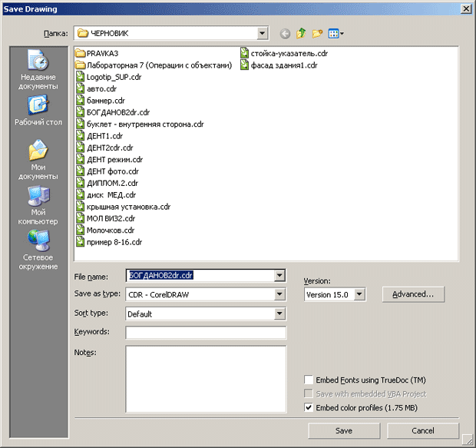This screenshot has width=476, height=448.
Task: Open the Version 15.0 dropdown
Action: tap(359, 294)
